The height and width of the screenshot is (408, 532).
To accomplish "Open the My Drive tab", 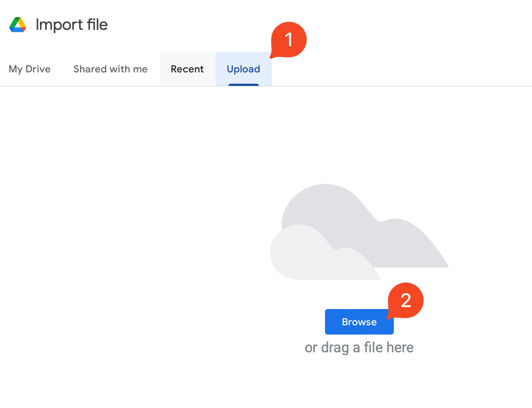I will 30,69.
